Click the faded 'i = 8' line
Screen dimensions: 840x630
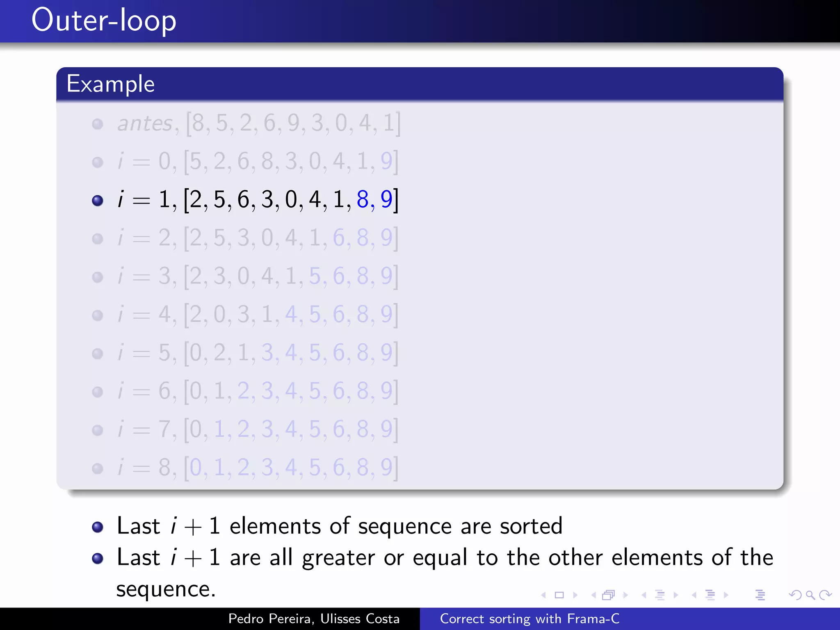tap(258, 468)
